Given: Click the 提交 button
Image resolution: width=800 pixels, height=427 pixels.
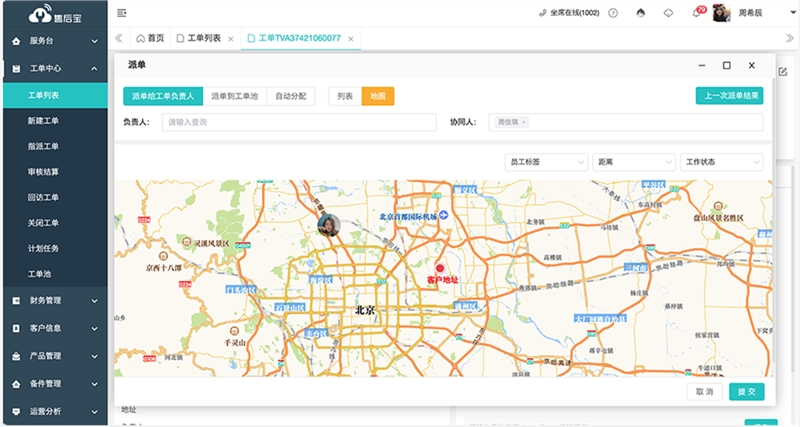Looking at the screenshot, I should pyautogui.click(x=746, y=392).
